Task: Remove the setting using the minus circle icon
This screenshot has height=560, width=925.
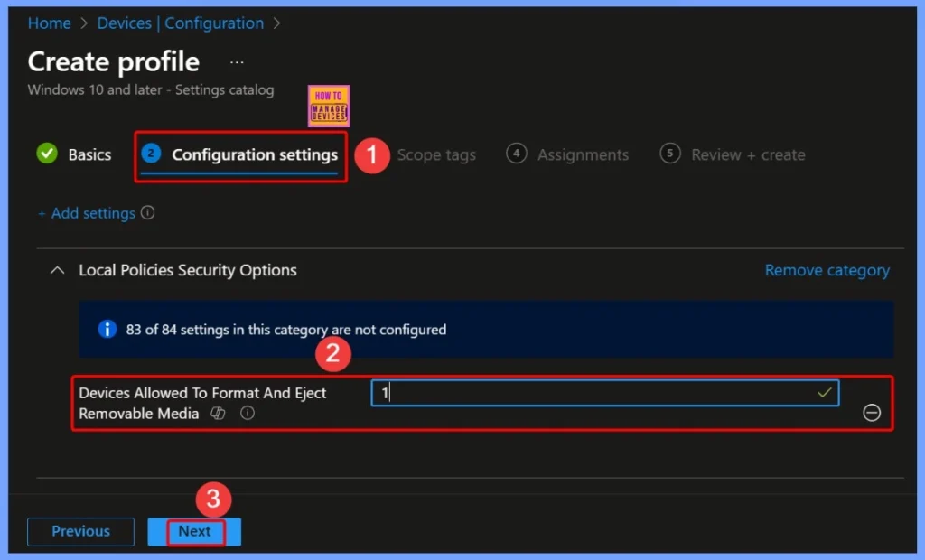Action: pyautogui.click(x=872, y=413)
